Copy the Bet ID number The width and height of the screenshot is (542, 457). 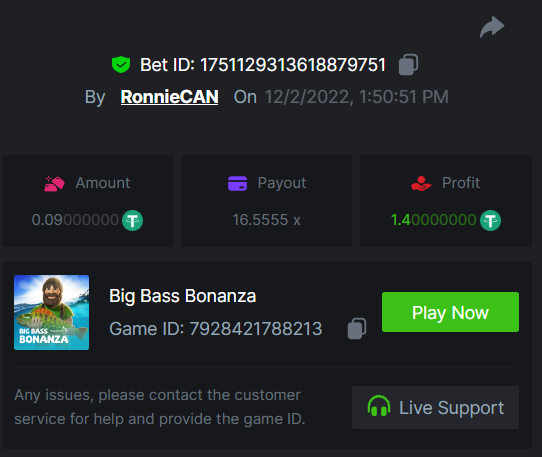click(x=408, y=65)
